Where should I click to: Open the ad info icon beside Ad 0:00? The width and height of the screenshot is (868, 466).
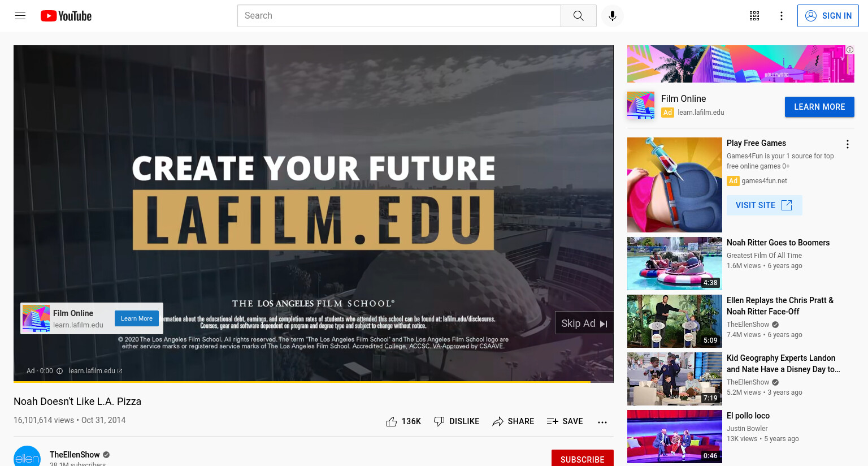click(x=59, y=371)
